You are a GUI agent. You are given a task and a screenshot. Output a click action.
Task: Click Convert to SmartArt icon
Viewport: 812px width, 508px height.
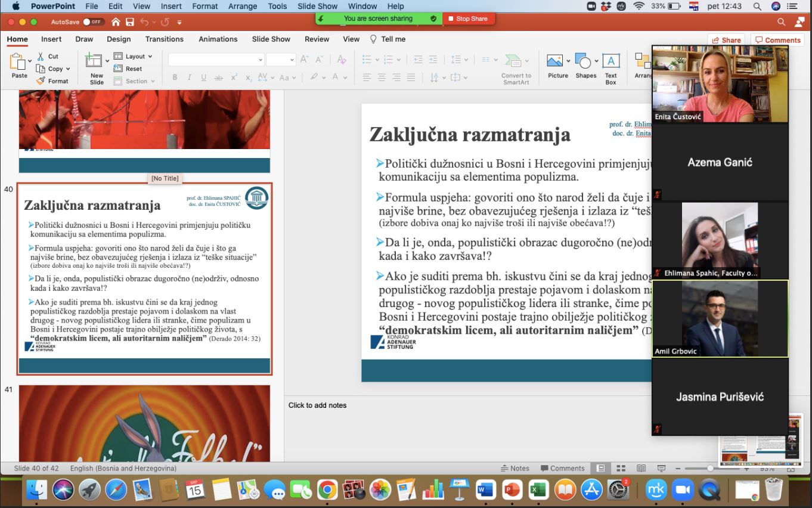tap(513, 61)
